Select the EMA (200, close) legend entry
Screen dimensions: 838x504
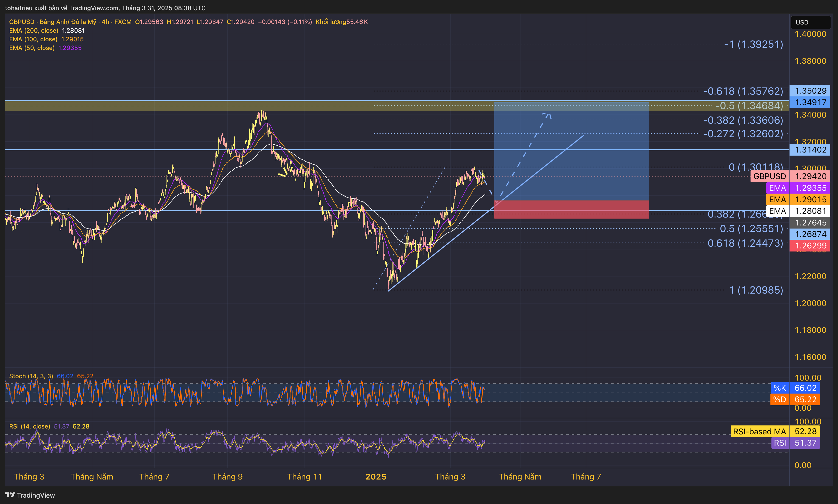tap(47, 31)
